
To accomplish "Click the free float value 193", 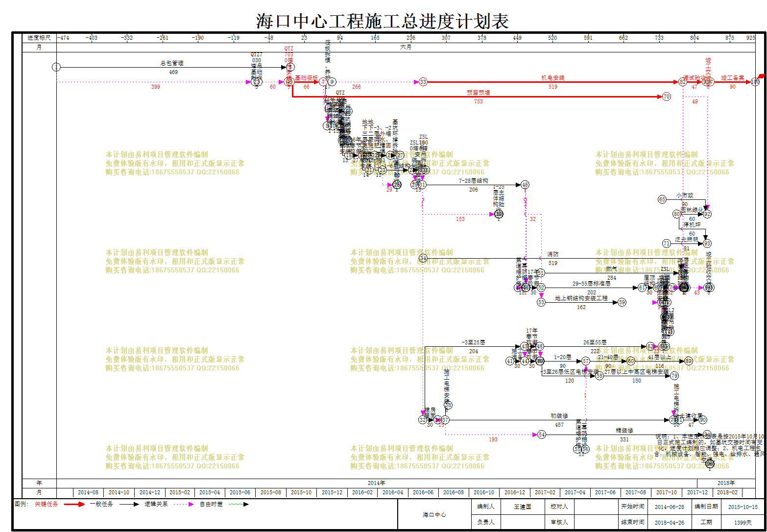I will click(x=493, y=440).
